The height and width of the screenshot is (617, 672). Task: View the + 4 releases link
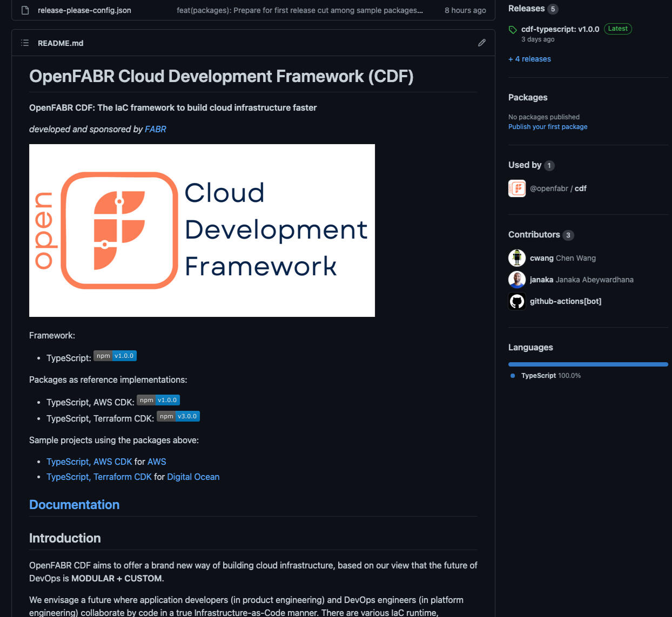(529, 59)
